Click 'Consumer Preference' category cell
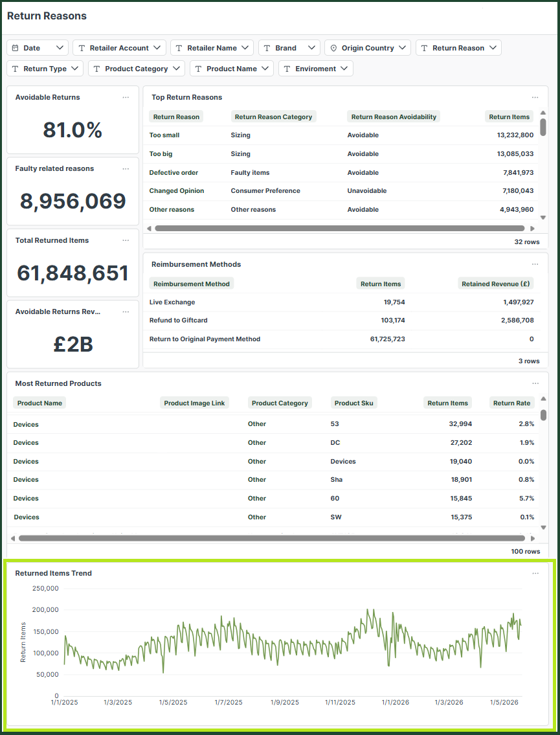Screen dimensions: 560x735 point(265,191)
